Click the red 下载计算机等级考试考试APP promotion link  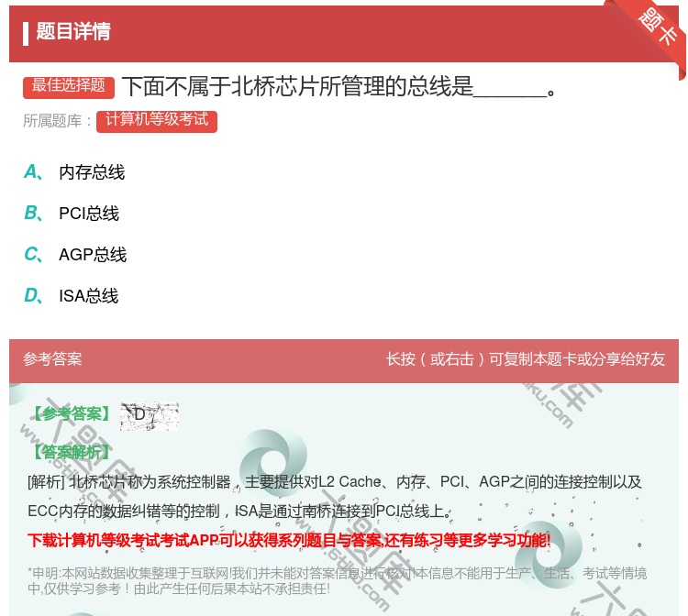point(289,540)
